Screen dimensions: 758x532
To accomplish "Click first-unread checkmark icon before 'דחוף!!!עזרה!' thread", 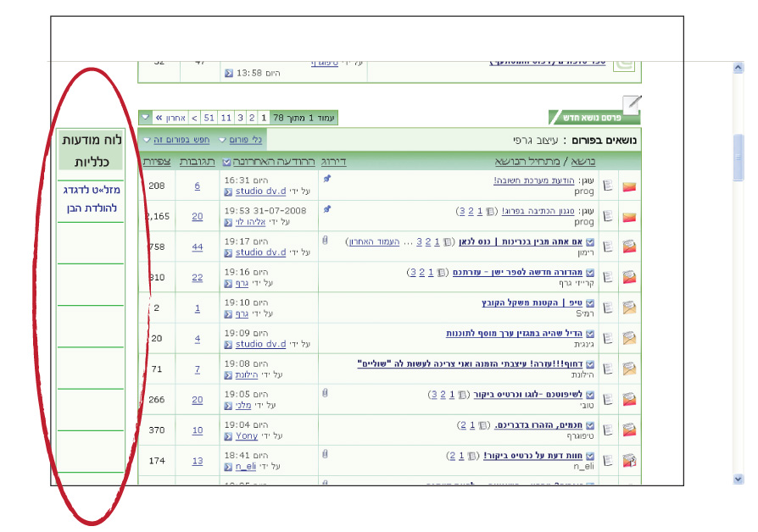I will tap(590, 364).
